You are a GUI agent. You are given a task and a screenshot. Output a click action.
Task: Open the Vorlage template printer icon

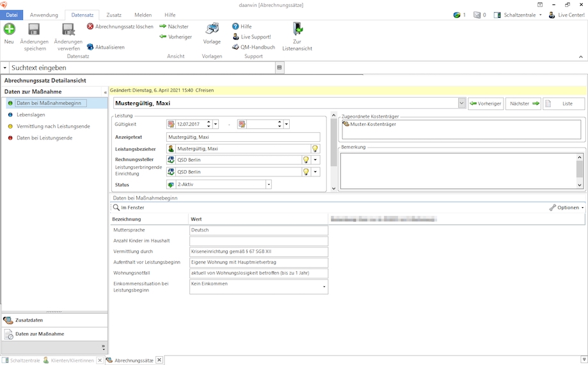point(212,33)
